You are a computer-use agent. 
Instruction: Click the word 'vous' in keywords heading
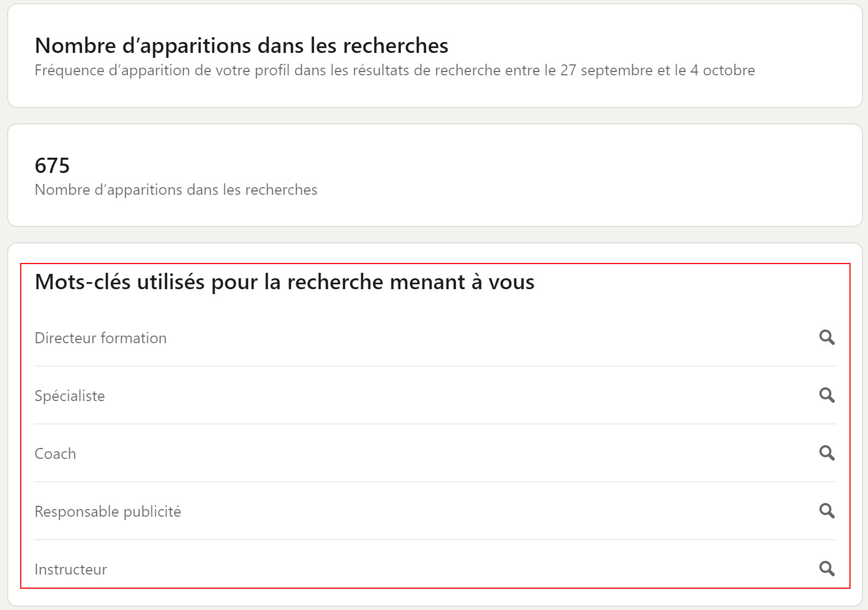512,283
